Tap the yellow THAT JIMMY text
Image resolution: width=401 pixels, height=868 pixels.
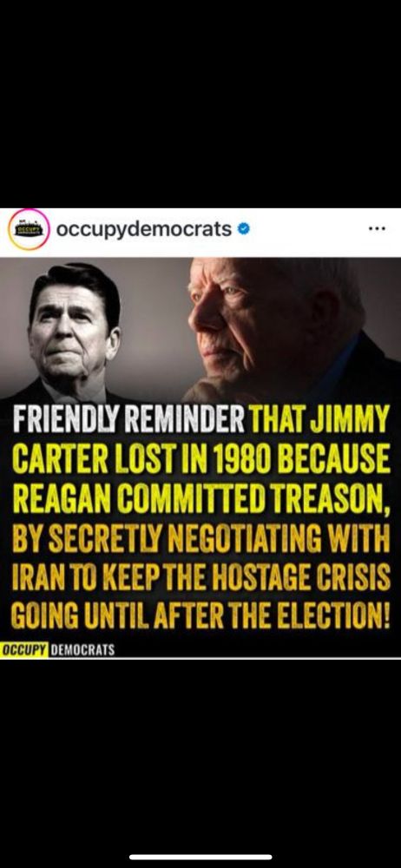319,422
